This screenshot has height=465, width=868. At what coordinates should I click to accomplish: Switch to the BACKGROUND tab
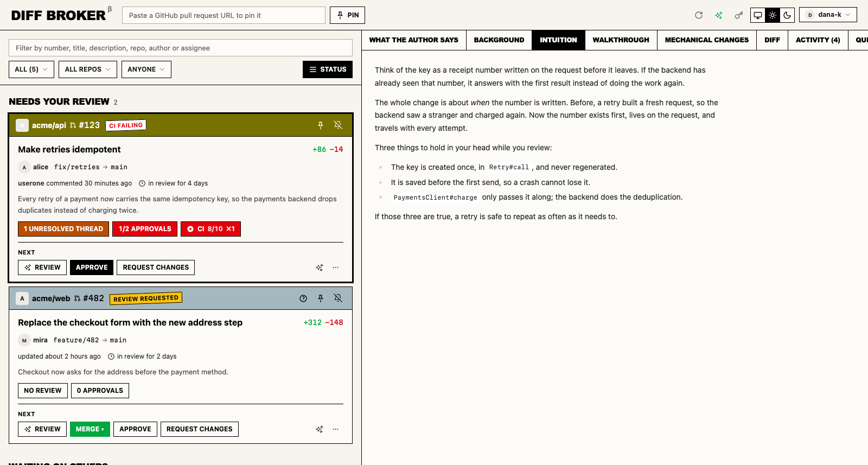[x=499, y=40]
